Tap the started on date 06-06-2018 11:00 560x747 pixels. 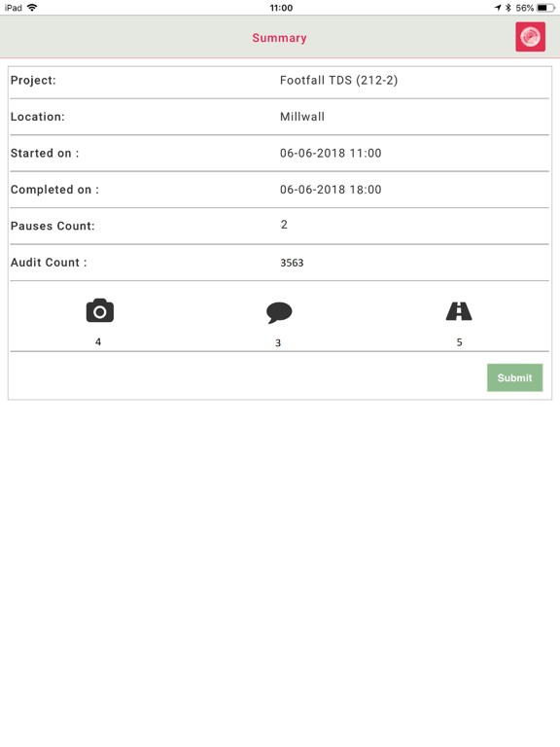pyautogui.click(x=331, y=153)
